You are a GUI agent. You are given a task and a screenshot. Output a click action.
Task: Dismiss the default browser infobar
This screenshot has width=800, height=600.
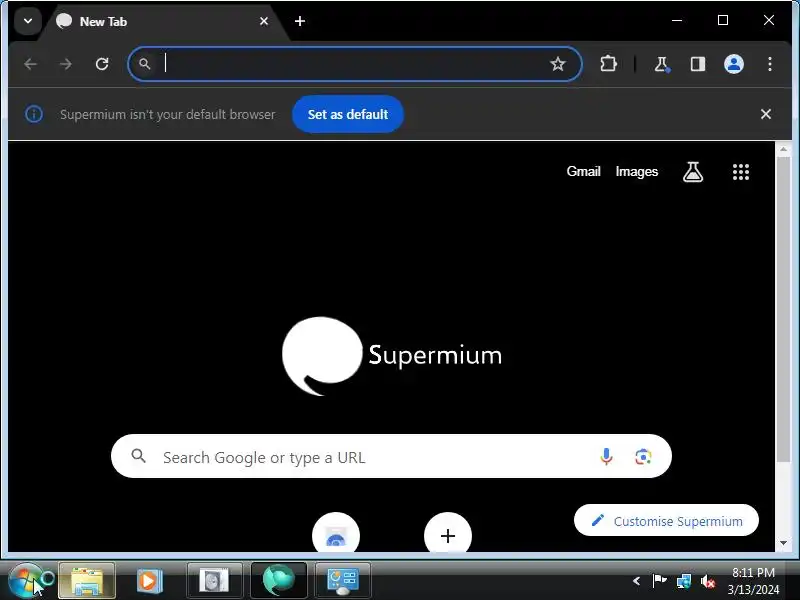[x=766, y=114]
